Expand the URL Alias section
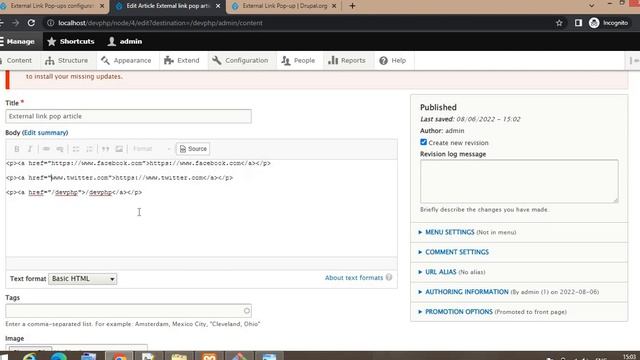 440,272
